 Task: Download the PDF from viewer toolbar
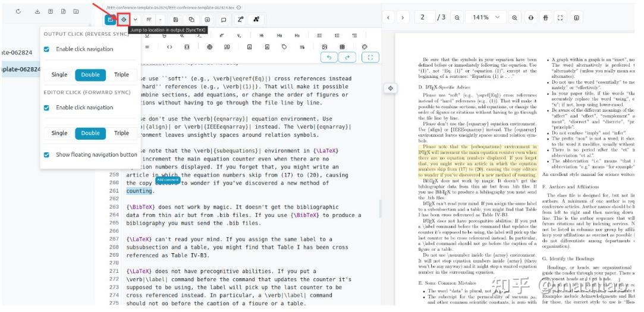pos(576,17)
